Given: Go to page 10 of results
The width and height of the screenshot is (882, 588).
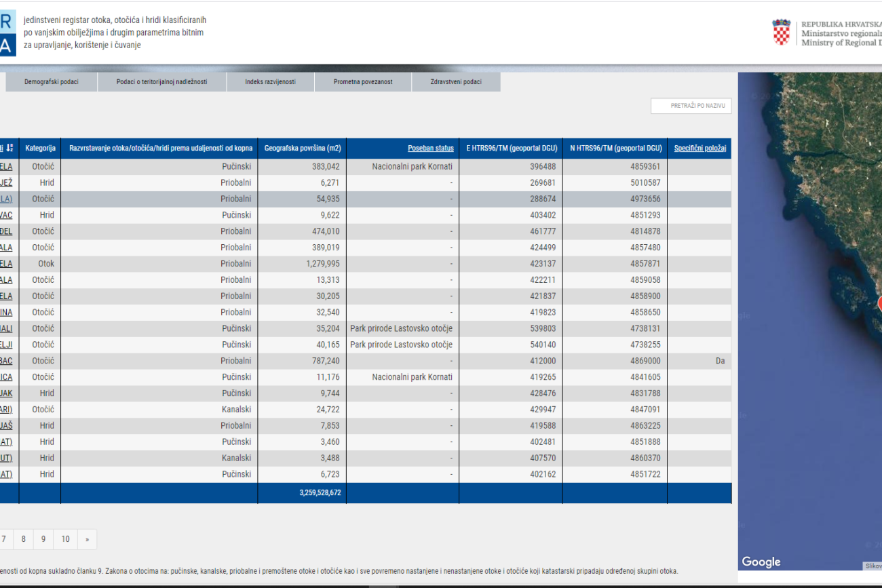Looking at the screenshot, I should click(65, 539).
